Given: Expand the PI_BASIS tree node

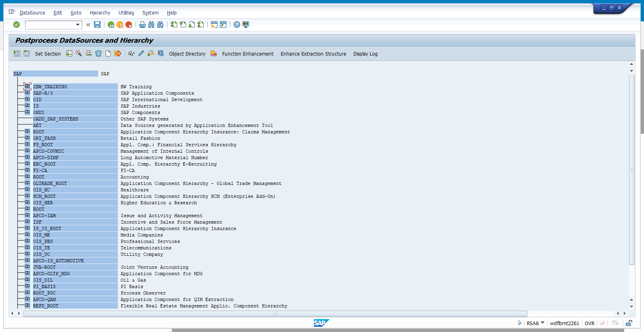Looking at the screenshot, I should 27,286.
